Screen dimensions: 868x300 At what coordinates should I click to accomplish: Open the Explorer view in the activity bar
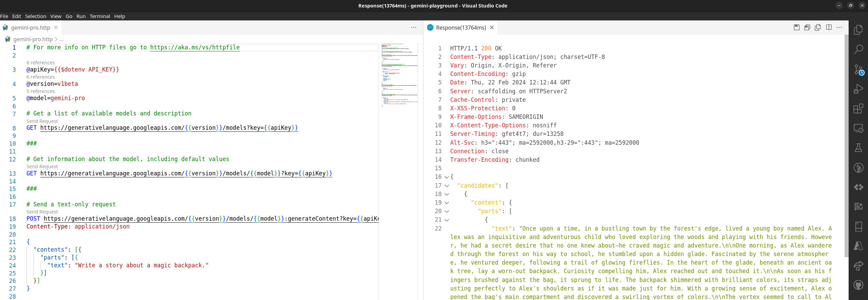858,30
